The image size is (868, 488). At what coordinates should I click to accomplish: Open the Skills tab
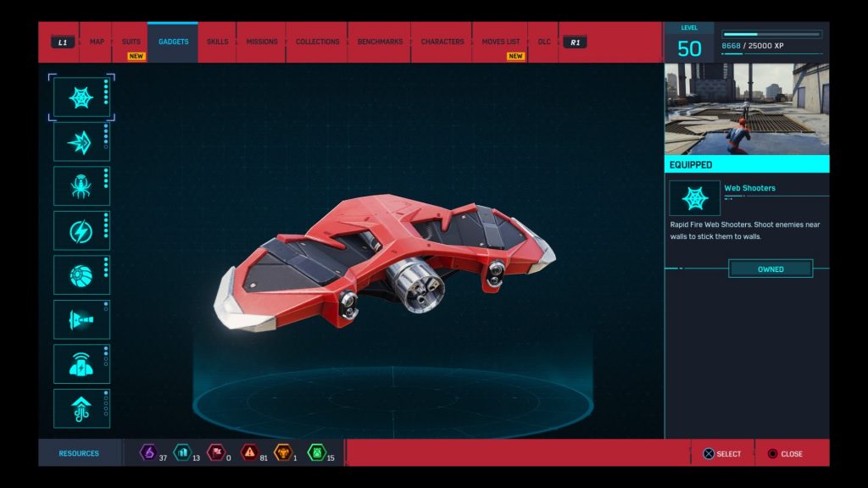point(218,42)
